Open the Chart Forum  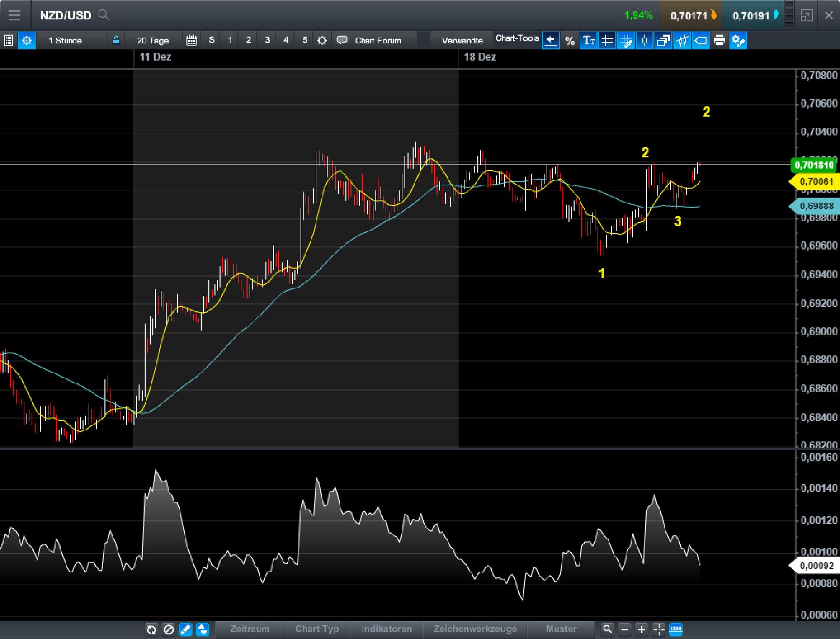pos(378,40)
